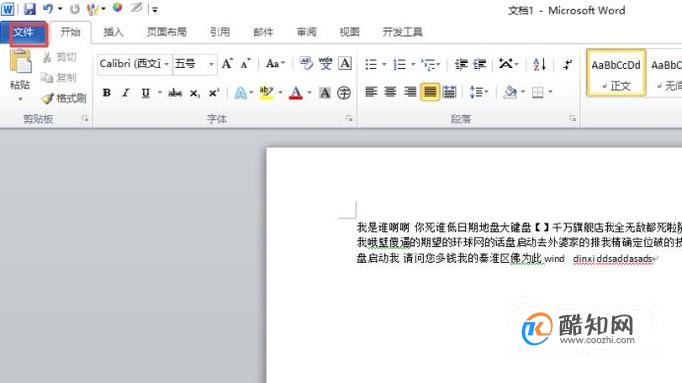
Task: Expand the Undo history dropdown arrow
Action: click(x=60, y=9)
